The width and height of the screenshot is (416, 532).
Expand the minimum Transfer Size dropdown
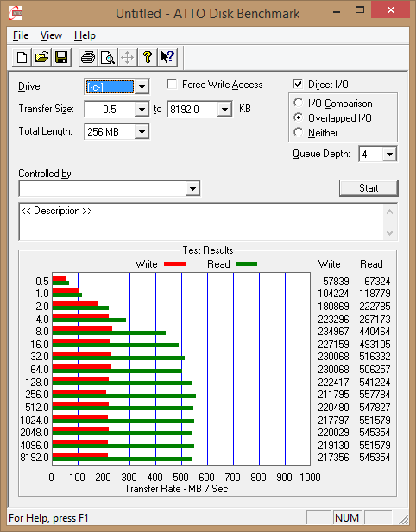142,109
